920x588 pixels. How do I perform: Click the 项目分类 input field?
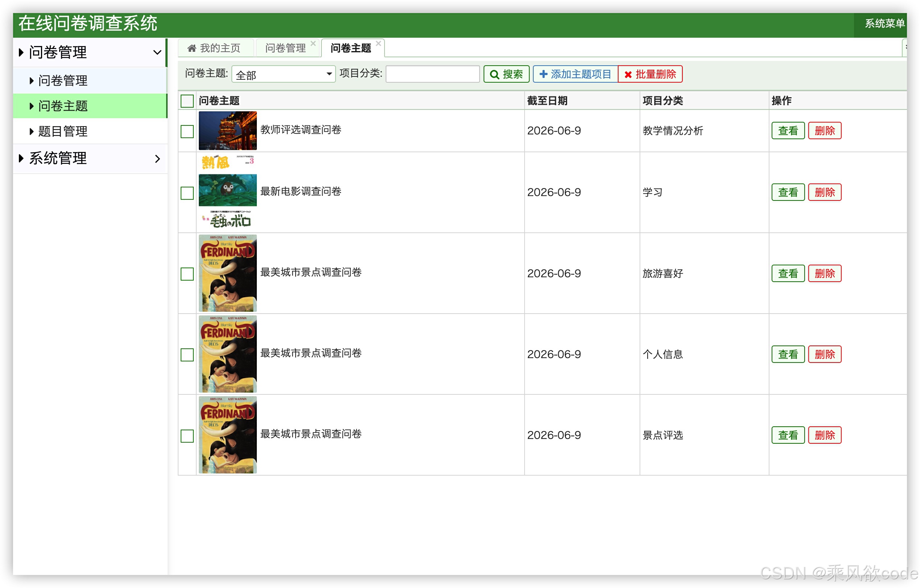pyautogui.click(x=432, y=74)
